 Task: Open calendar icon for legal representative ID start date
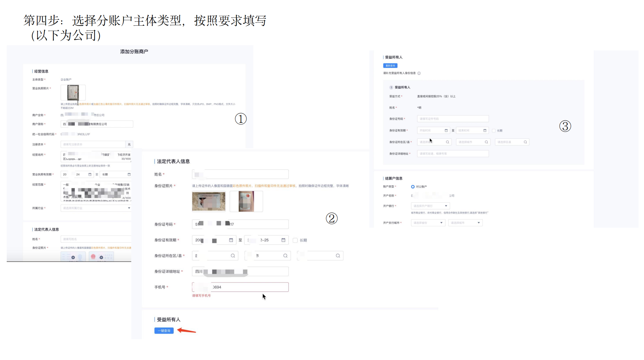point(231,240)
